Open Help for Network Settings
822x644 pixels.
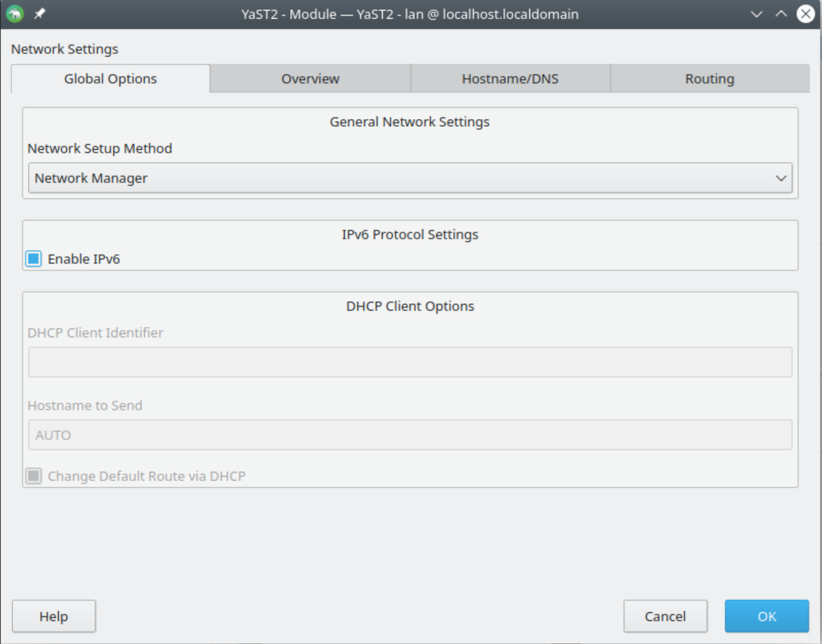pyautogui.click(x=53, y=616)
